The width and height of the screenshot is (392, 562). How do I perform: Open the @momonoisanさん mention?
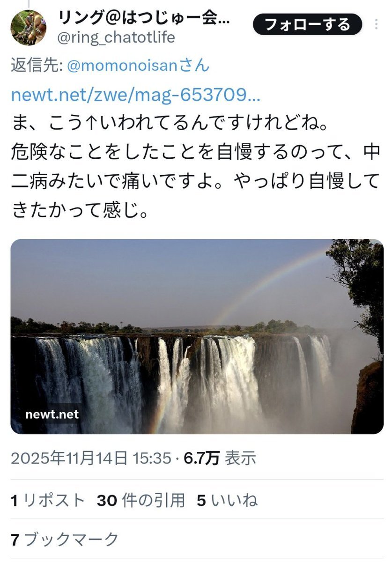tap(138, 66)
